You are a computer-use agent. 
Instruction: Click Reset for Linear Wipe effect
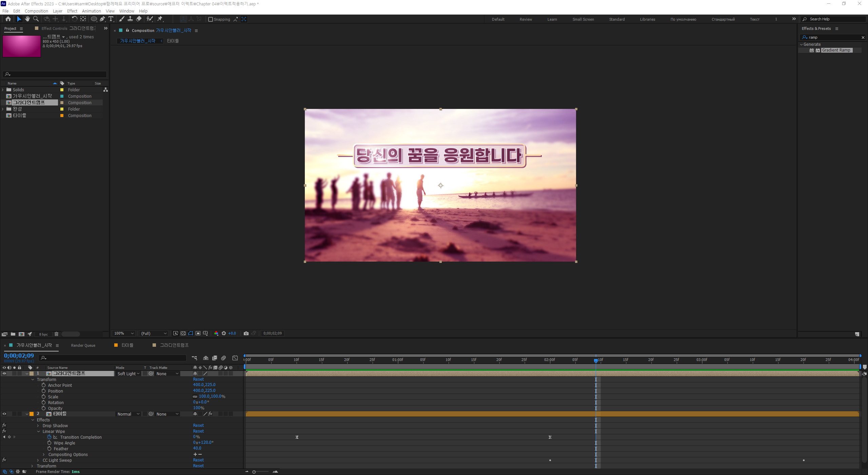tap(198, 431)
